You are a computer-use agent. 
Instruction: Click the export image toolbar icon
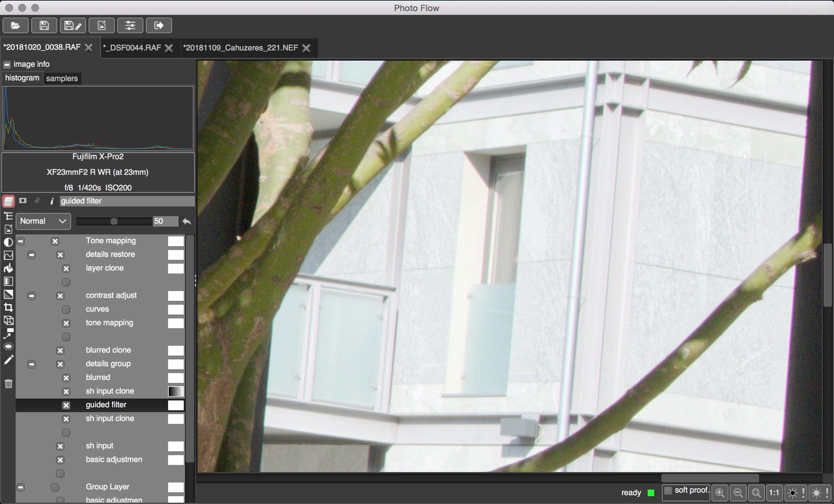(102, 25)
